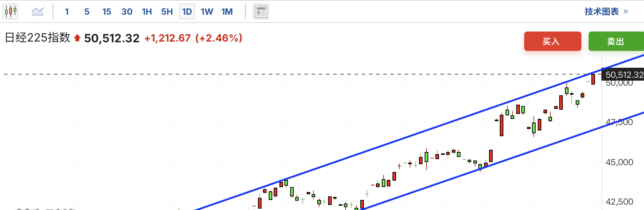Select the candlestick chart type icon
Screen dimensions: 644x210
coord(10,11)
